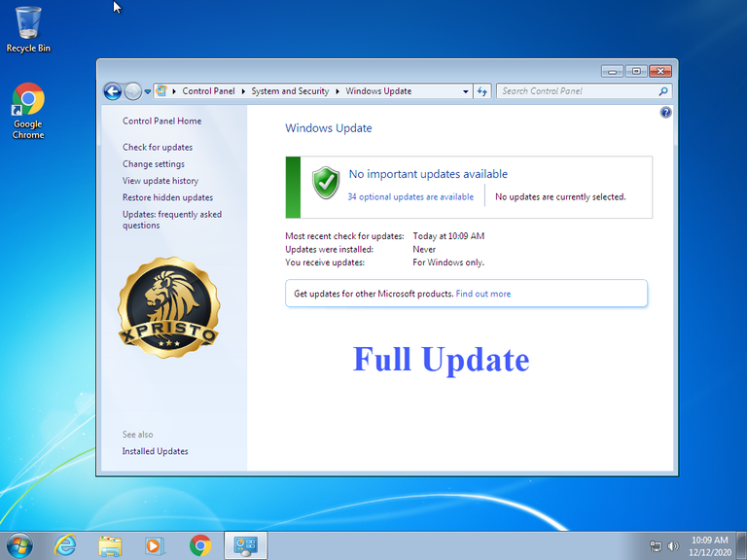Close the Windows Update window
This screenshot has height=560, width=747.
click(x=660, y=71)
